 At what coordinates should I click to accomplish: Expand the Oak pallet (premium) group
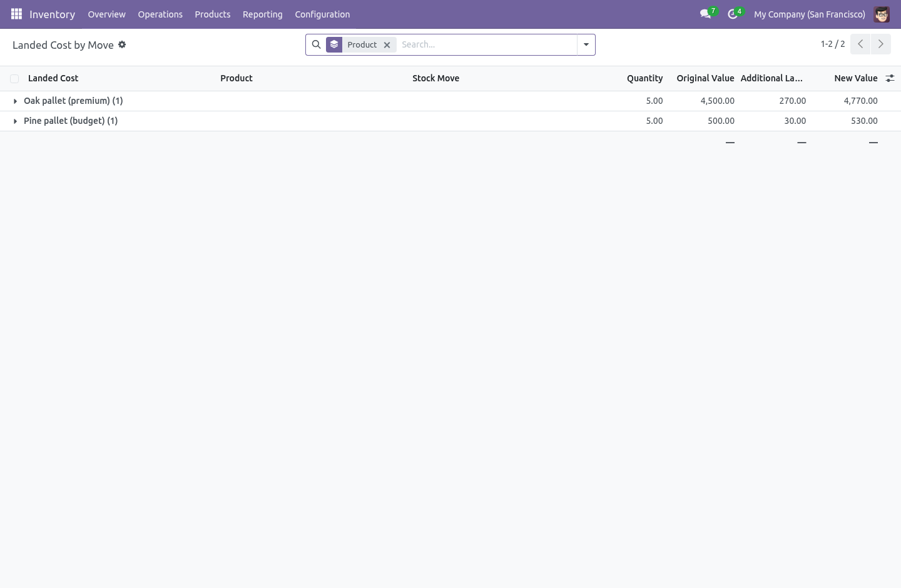point(15,101)
